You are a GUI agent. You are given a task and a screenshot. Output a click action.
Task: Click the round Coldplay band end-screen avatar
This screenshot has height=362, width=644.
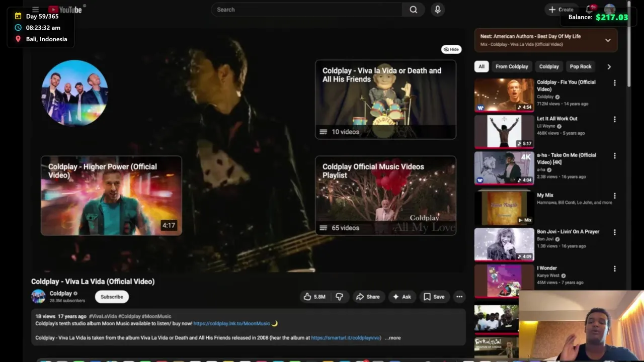(74, 93)
